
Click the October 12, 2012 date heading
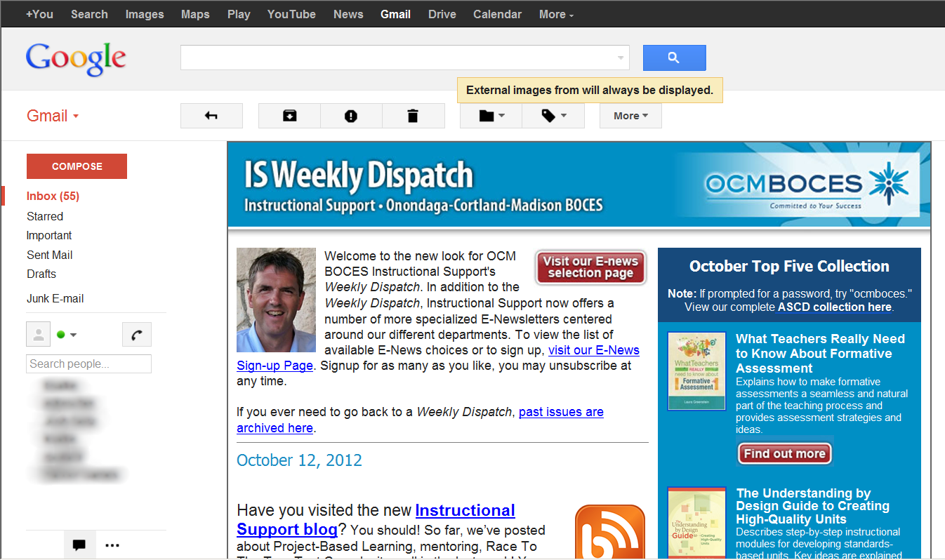(299, 460)
